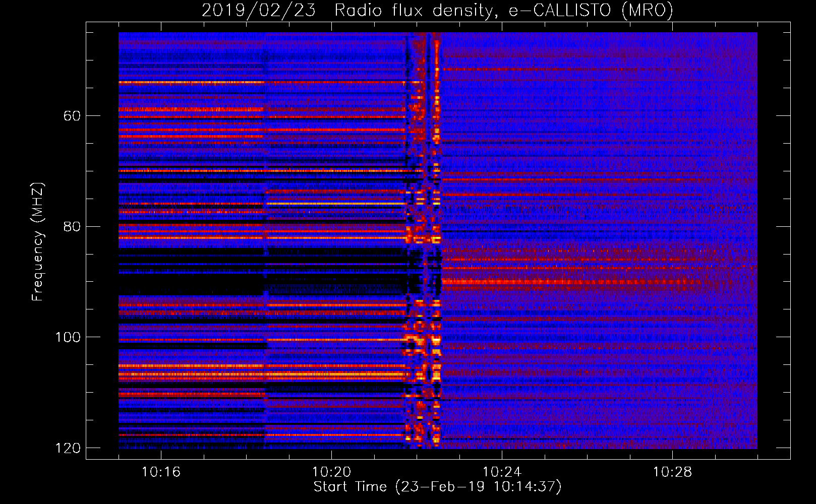Click the 10:20 time tick label
This screenshot has height=504, width=816.
click(331, 472)
